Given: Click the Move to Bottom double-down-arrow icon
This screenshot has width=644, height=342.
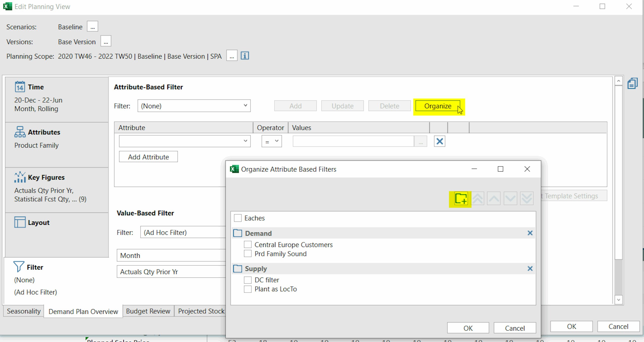Looking at the screenshot, I should click(x=527, y=198).
